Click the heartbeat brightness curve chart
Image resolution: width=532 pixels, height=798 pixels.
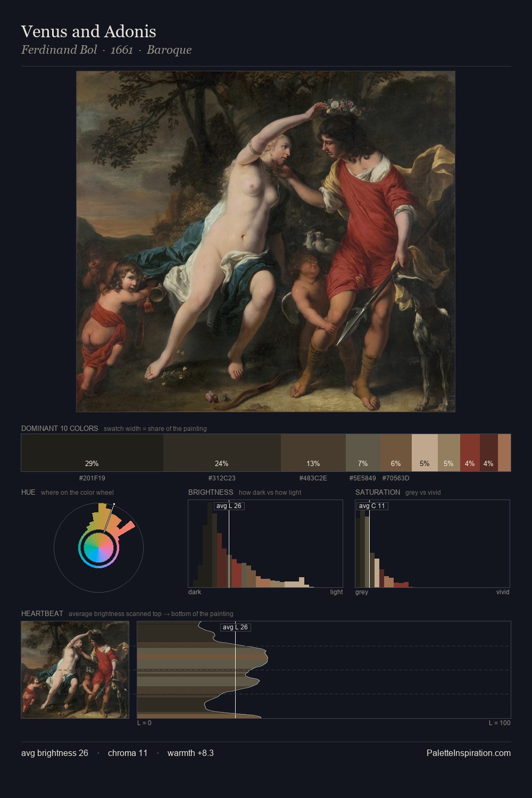pos(324,670)
